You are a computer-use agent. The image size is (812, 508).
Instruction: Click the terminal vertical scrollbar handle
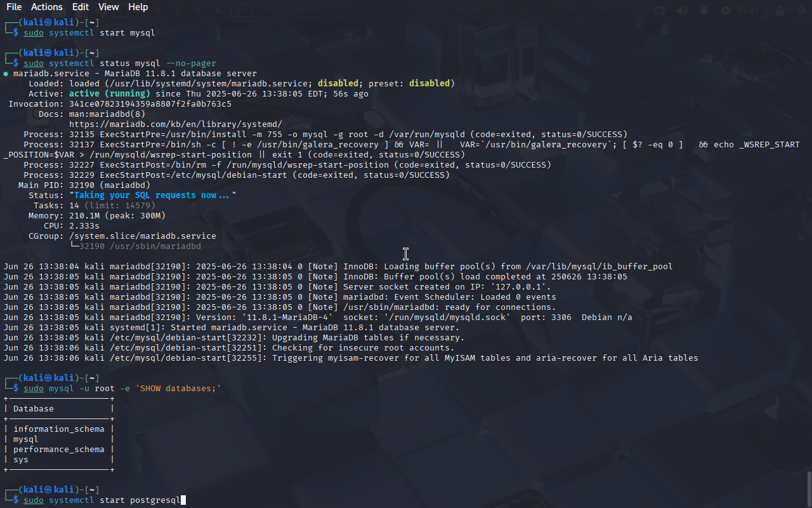point(809,488)
